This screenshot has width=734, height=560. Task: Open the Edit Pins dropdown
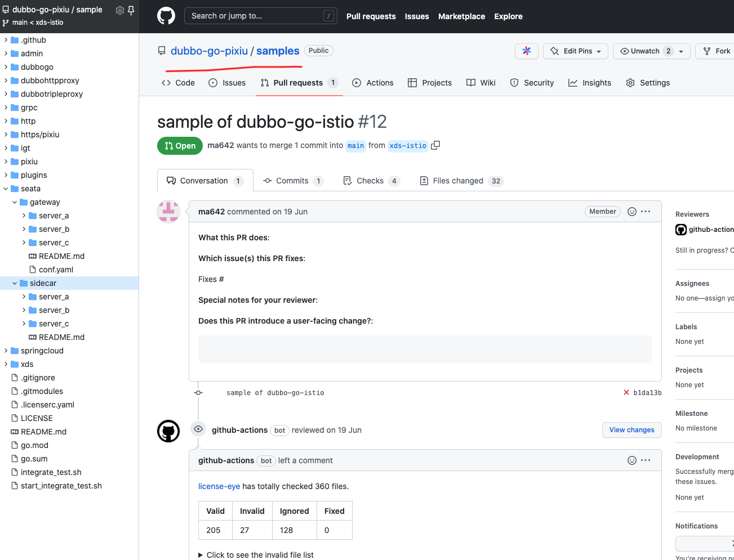[576, 51]
